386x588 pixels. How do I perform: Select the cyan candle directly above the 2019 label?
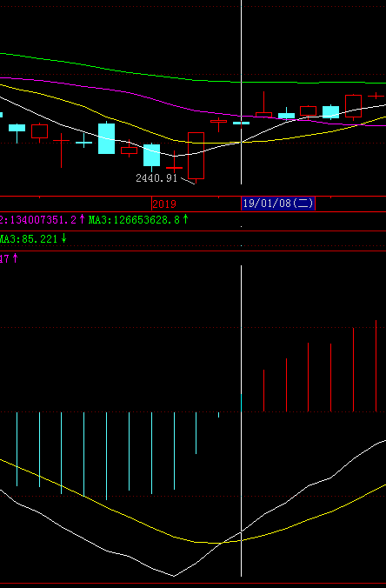(152, 155)
